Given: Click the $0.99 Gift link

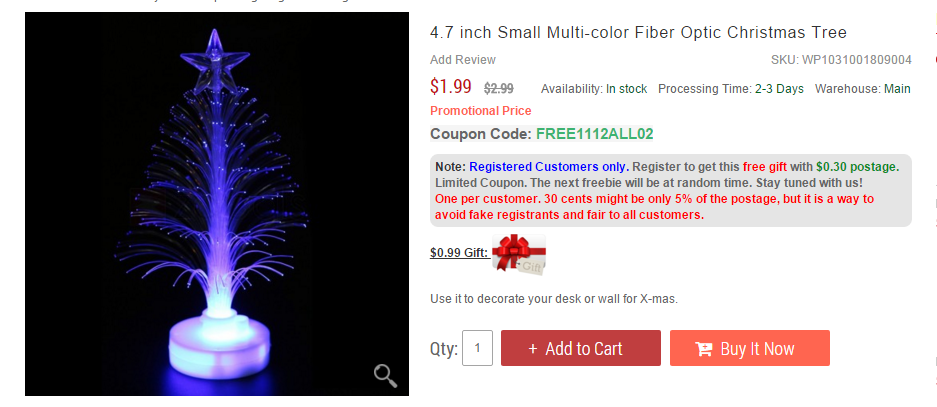Looking at the screenshot, I should click(x=459, y=253).
